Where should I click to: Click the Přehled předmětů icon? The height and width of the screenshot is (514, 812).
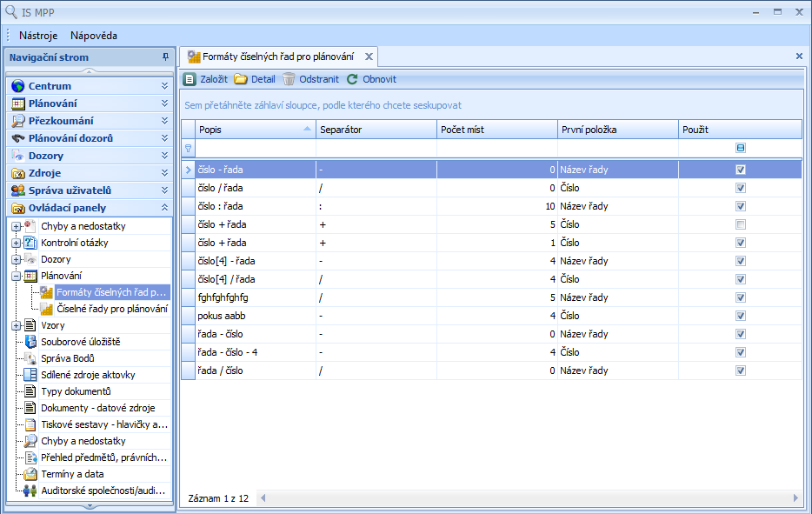(31, 457)
